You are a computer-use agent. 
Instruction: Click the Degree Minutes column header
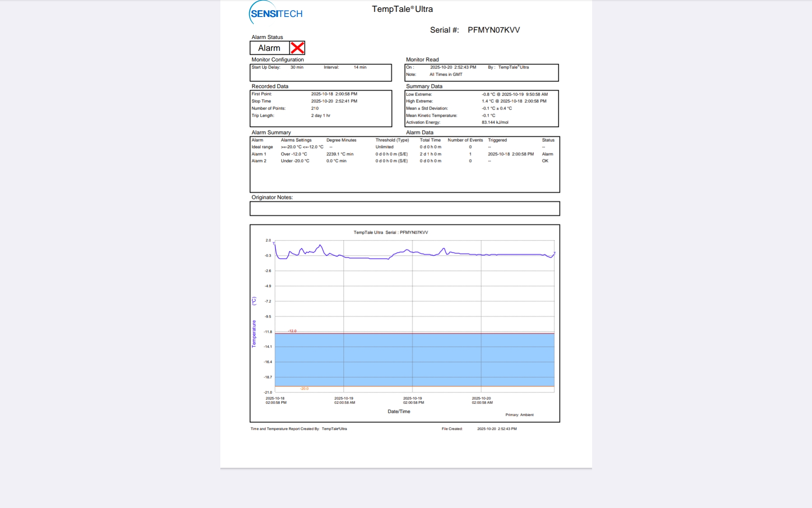click(341, 140)
